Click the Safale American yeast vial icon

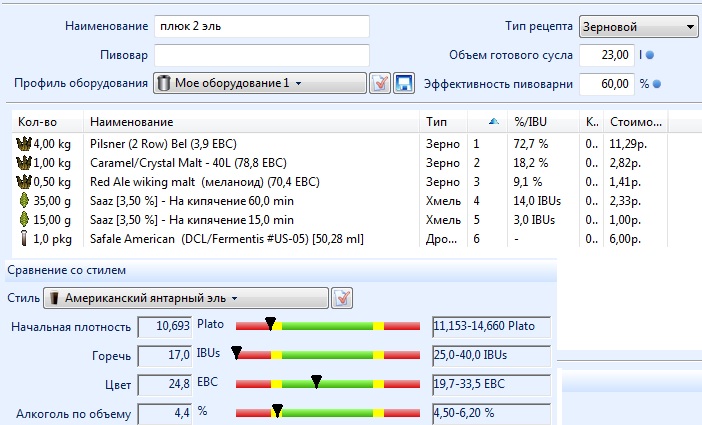(x=24, y=239)
